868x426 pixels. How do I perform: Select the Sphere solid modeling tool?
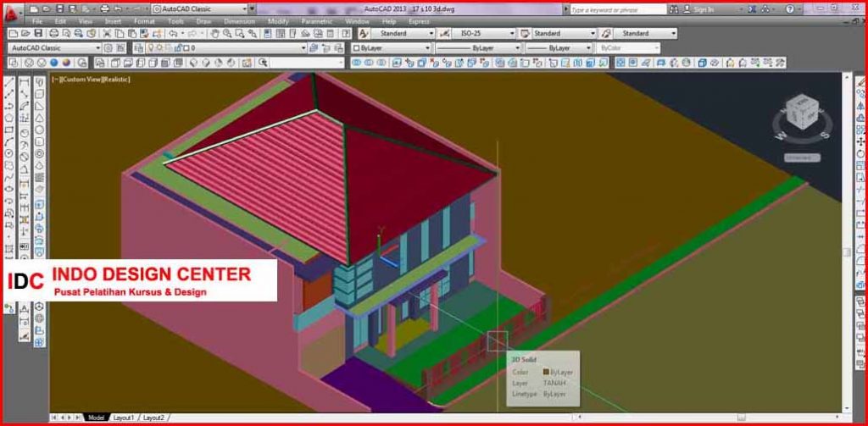click(x=40, y=130)
